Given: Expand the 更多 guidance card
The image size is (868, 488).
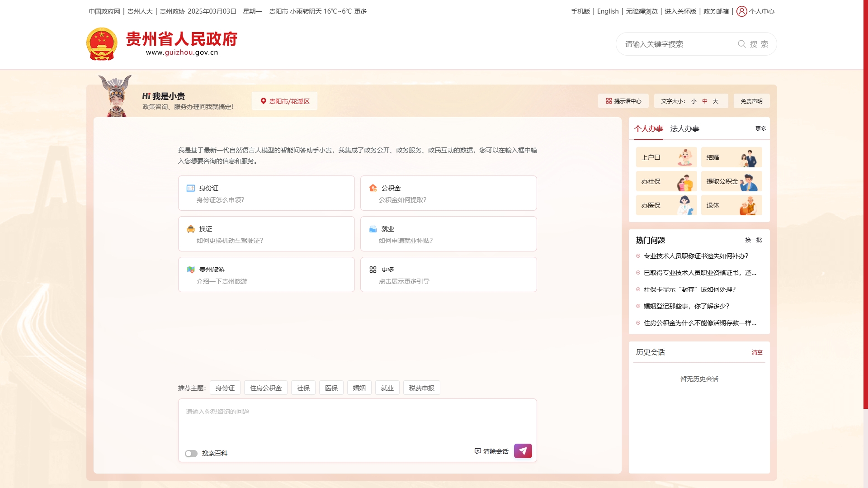Looking at the screenshot, I should 448,275.
